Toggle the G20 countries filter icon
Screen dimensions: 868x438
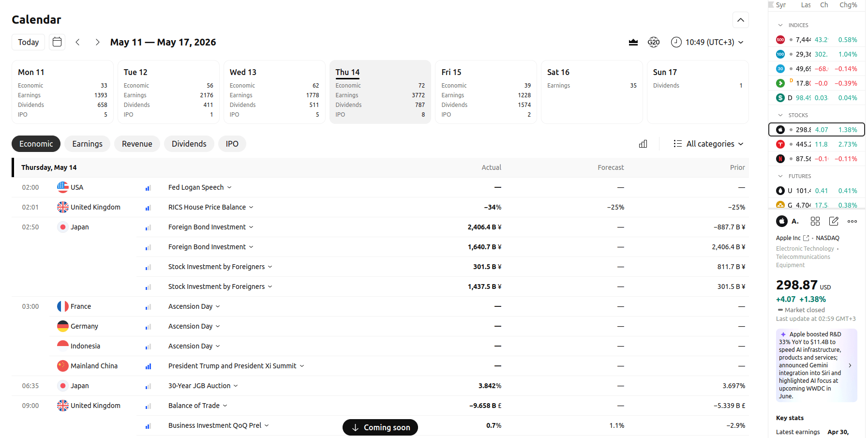pos(654,42)
